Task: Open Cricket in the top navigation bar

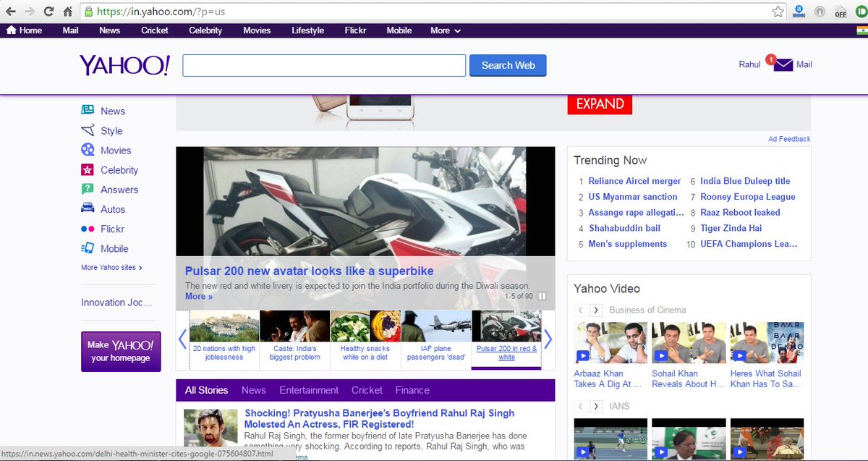Action: click(155, 30)
